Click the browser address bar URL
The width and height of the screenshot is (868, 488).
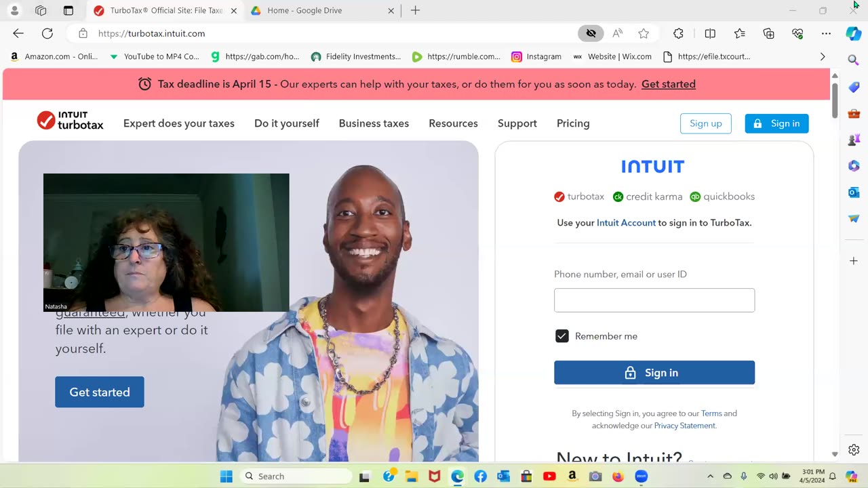click(152, 33)
